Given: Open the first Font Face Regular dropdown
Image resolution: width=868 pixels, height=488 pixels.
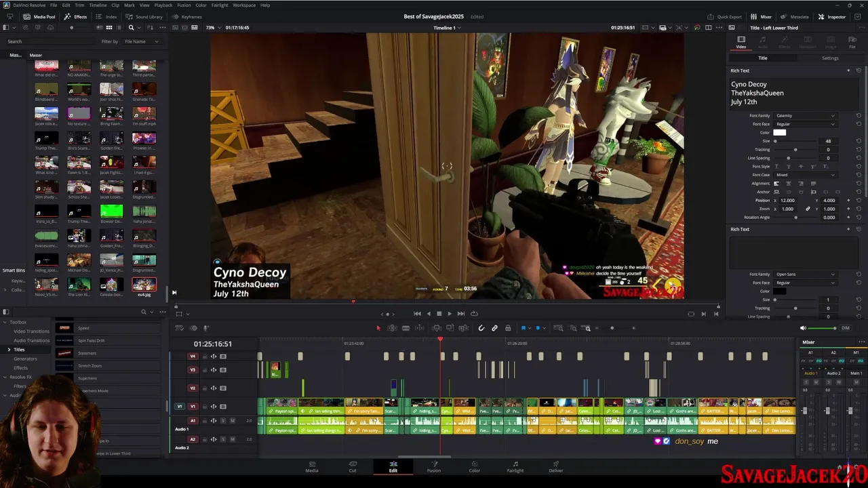Looking at the screenshot, I should click(805, 124).
